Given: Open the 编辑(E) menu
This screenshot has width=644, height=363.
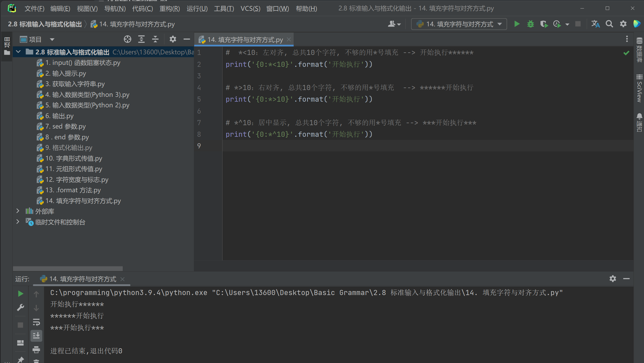Looking at the screenshot, I should pyautogui.click(x=60, y=8).
